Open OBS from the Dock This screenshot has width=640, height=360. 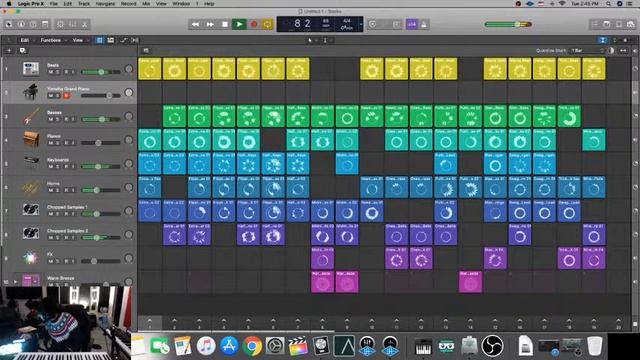[x=493, y=346]
